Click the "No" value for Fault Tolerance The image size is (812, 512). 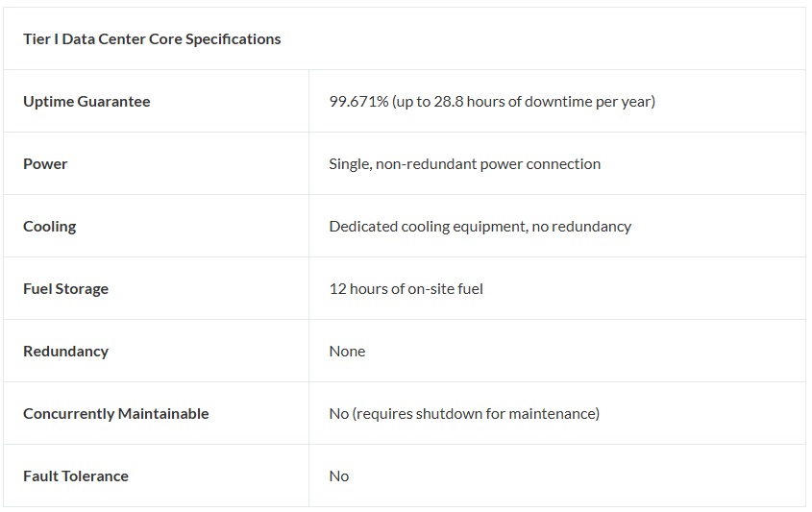[338, 476]
